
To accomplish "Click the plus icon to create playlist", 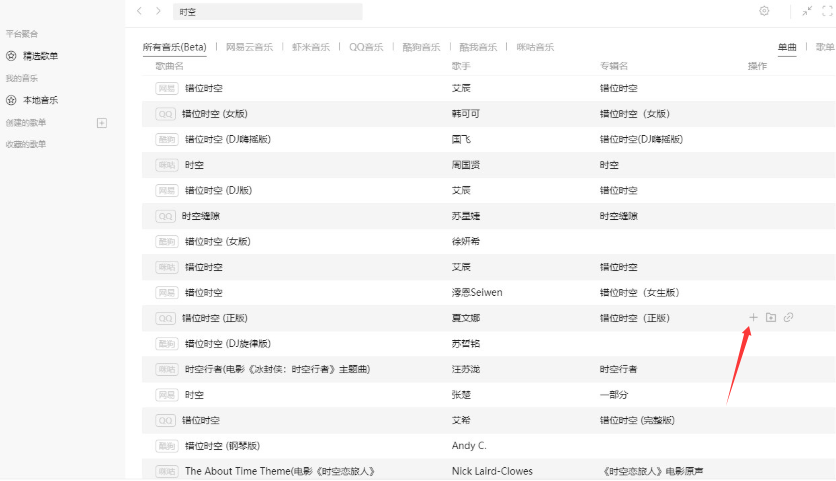I will [x=102, y=123].
